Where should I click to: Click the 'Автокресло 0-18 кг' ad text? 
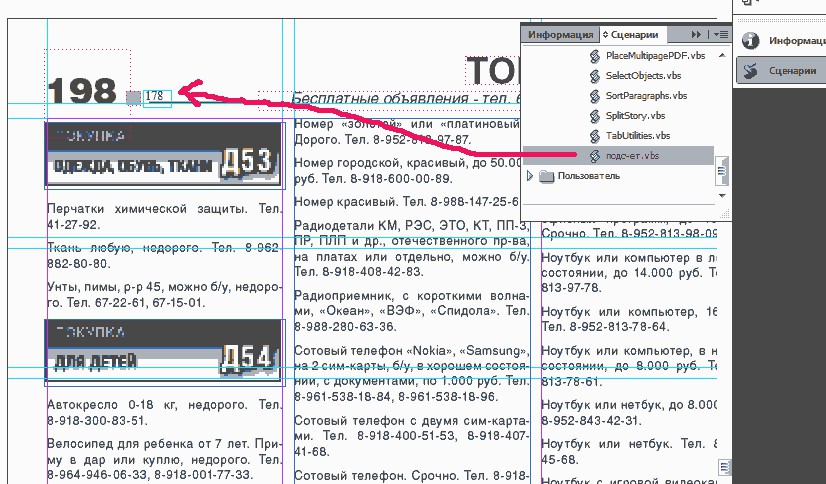coord(164,412)
